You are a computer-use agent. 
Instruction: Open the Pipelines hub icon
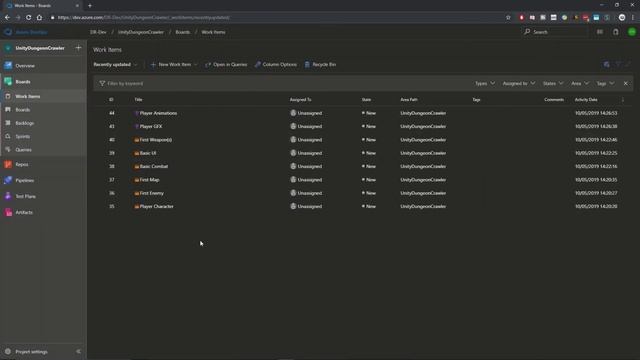pos(8,180)
